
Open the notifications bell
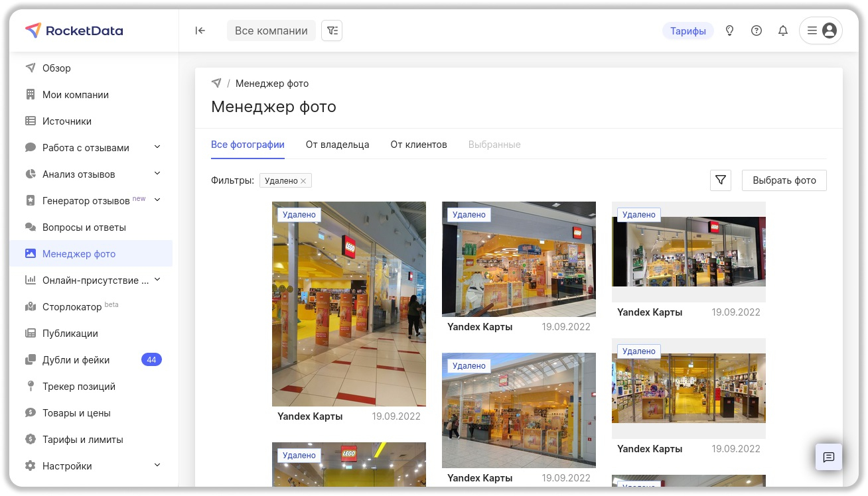tap(783, 31)
